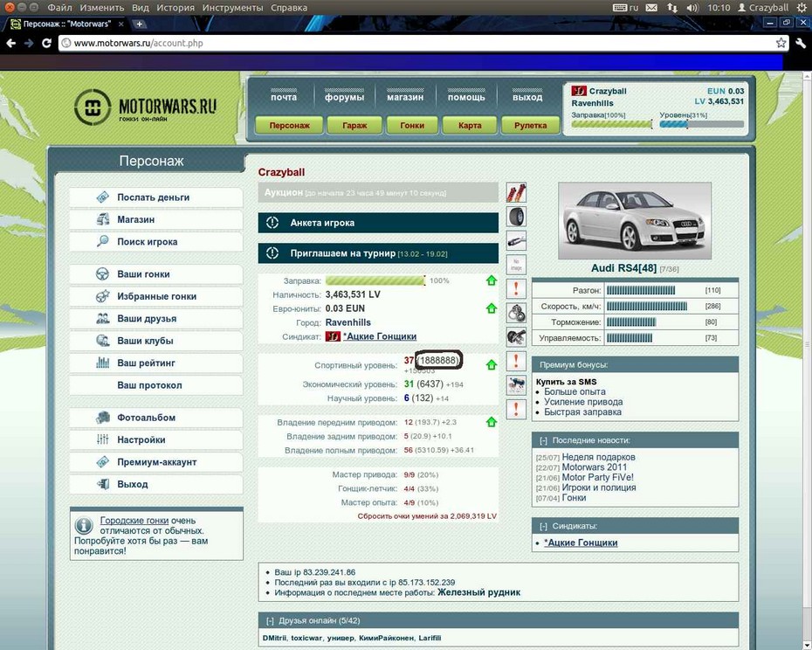The image size is (812, 650).
Task: Click the green arrow beside Заправка
Action: point(492,280)
